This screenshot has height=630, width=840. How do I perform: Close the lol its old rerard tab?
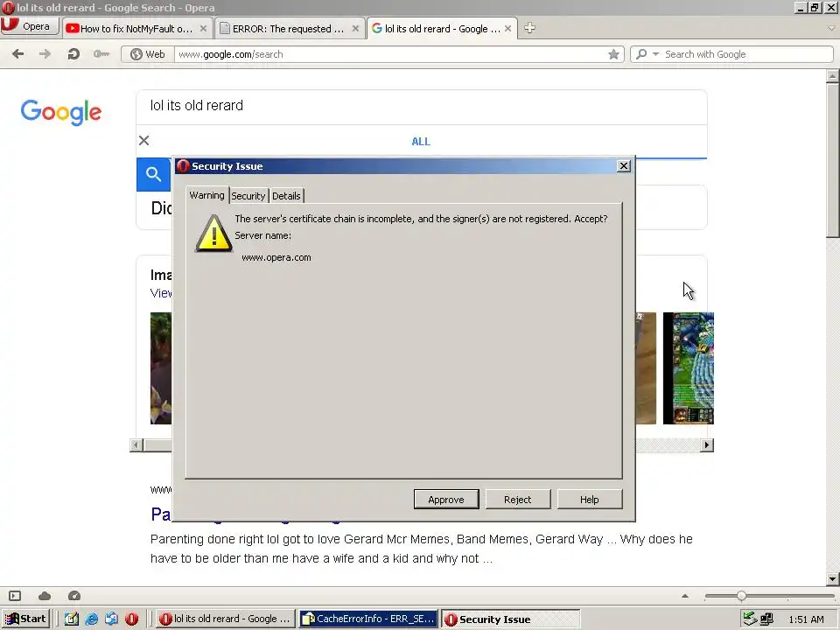pyautogui.click(x=507, y=28)
